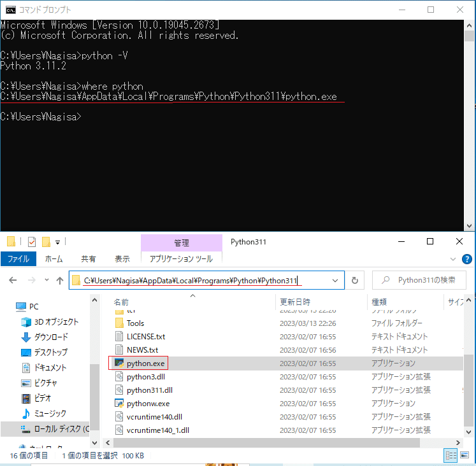Image resolution: width=476 pixels, height=466 pixels.
Task: Click the folder icon in Explorer title bar
Action: (11, 241)
